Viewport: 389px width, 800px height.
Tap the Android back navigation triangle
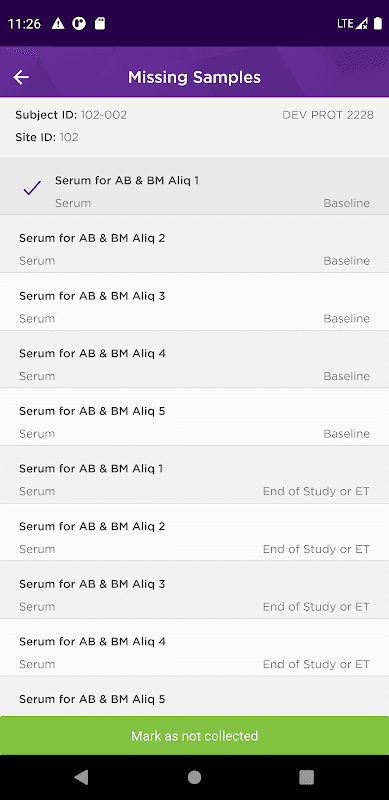click(81, 777)
